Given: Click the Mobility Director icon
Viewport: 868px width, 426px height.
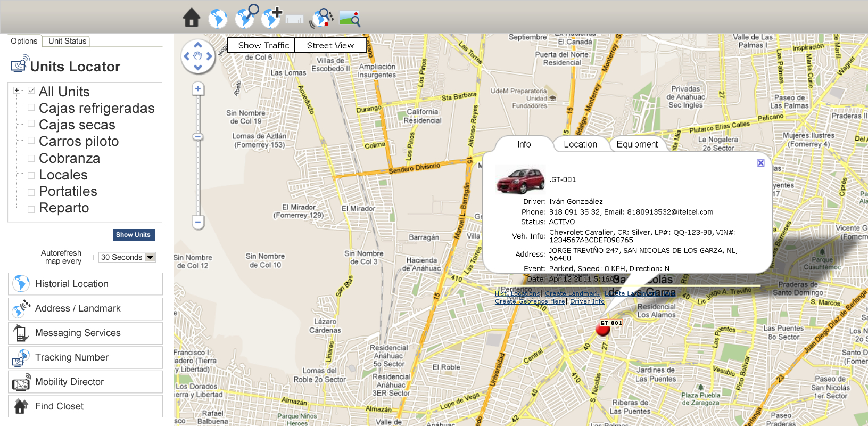Looking at the screenshot, I should coord(21,382).
